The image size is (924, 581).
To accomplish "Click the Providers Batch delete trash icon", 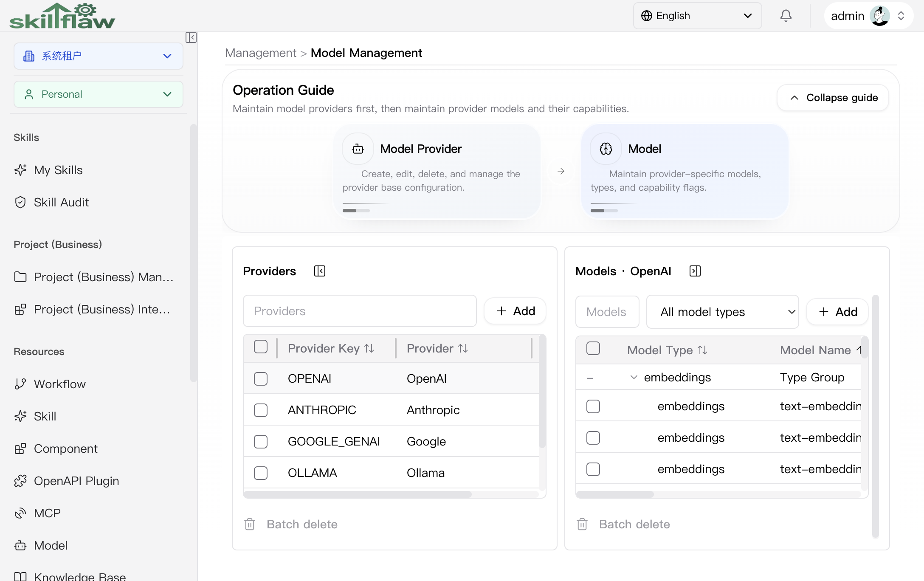I will tap(250, 524).
